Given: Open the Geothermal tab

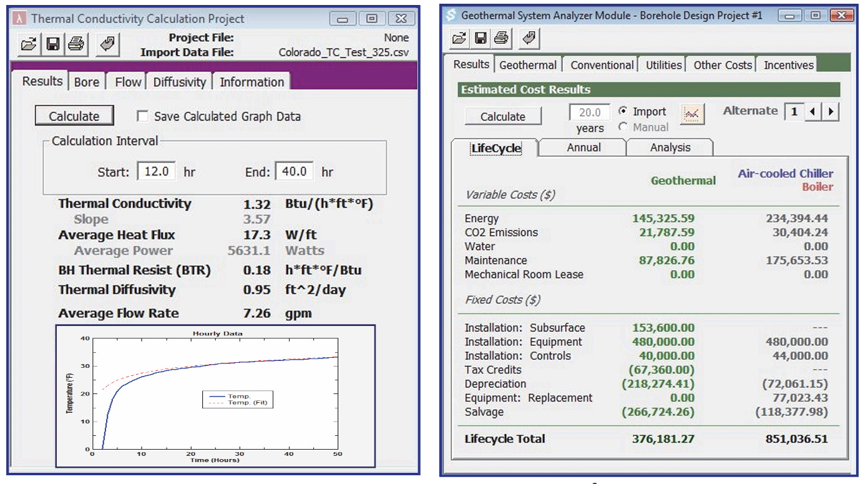Looking at the screenshot, I should pyautogui.click(x=528, y=65).
